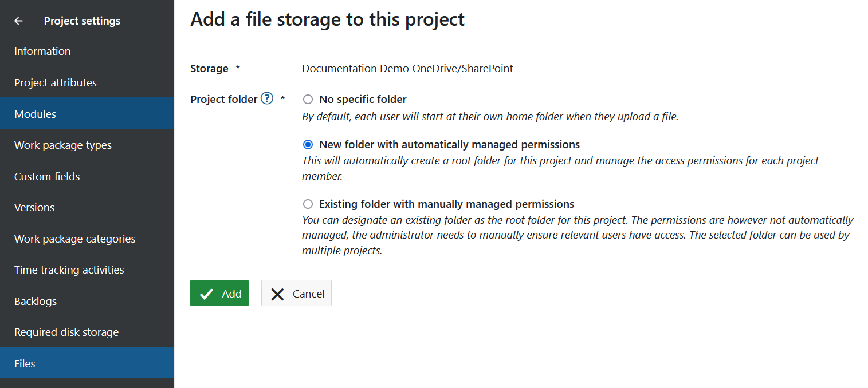Open the Information settings page
868x388 pixels.
(42, 52)
